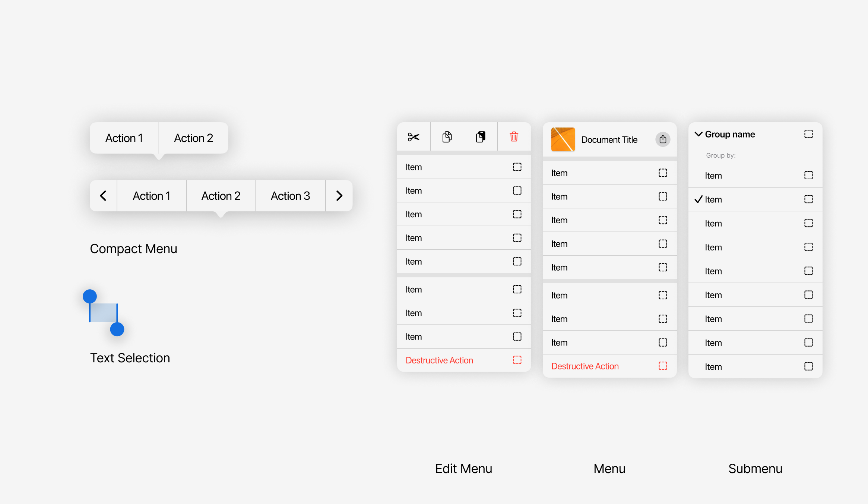Click Action 1 in the paged compact menu
The height and width of the screenshot is (504, 868).
[151, 196]
